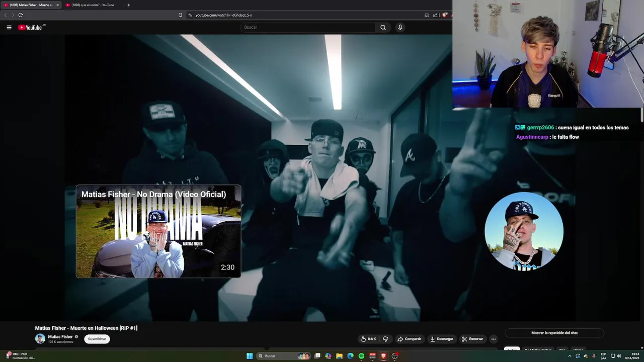Like the video with thumbs-up 8.6 K

[368, 339]
